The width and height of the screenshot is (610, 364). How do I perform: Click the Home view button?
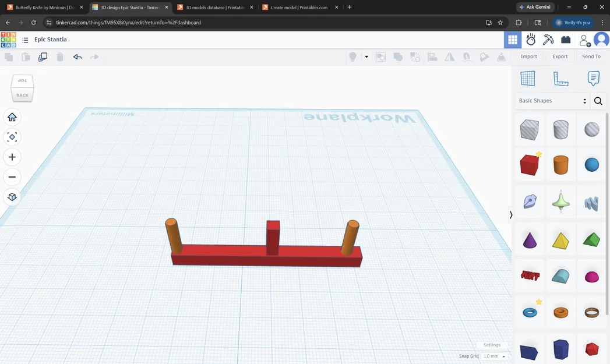click(x=12, y=117)
